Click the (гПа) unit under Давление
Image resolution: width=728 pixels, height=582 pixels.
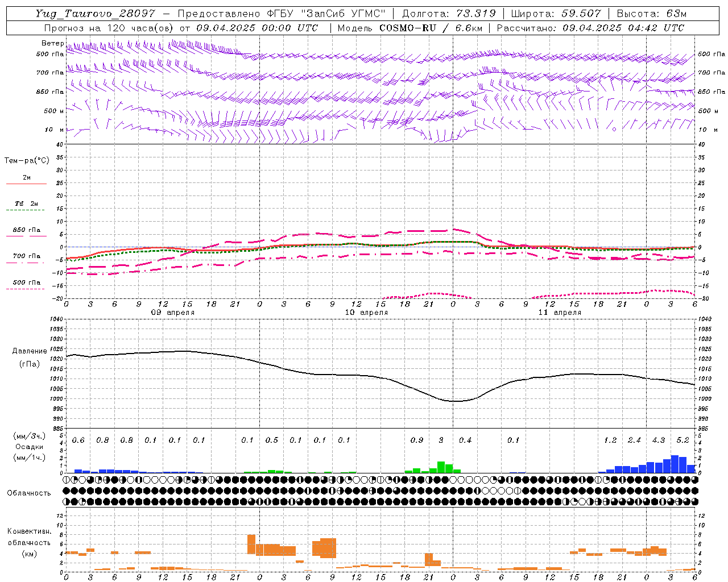pyautogui.click(x=30, y=364)
